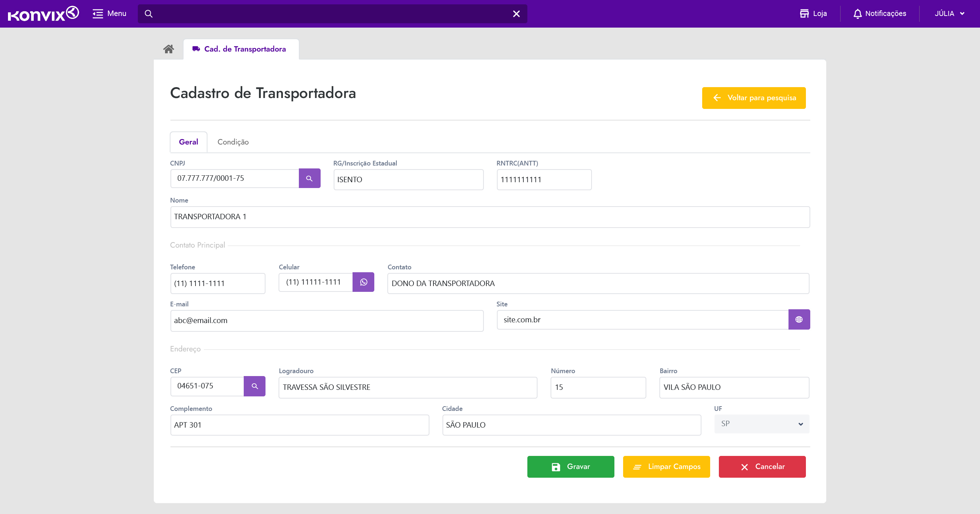Viewport: 980px width, 514px height.
Task: Click Voltar para pesquisa button
Action: 753,98
